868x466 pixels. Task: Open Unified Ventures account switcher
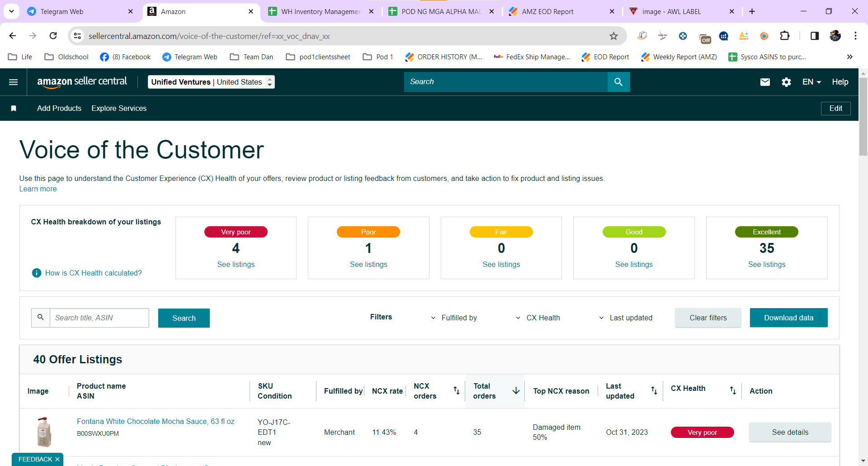(x=211, y=82)
